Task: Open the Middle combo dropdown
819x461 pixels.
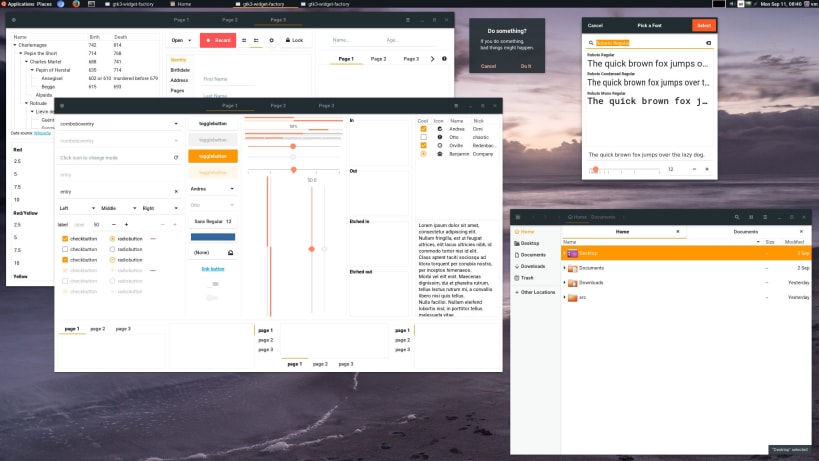Action: (x=119, y=208)
